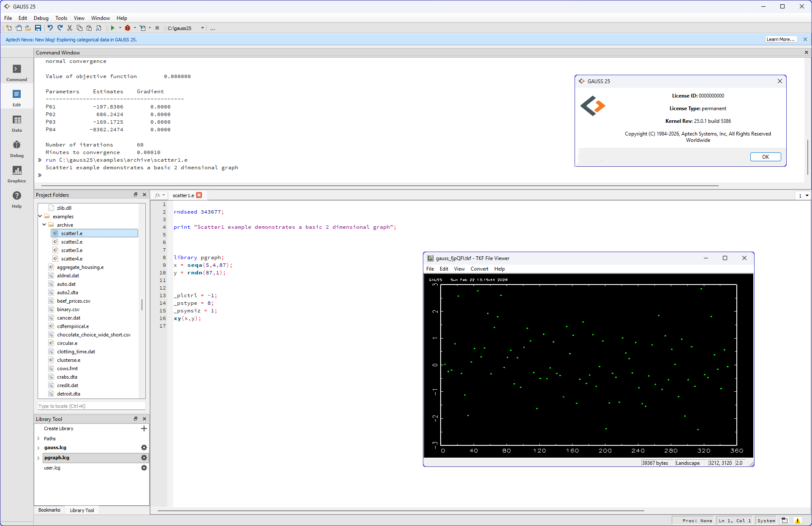Image resolution: width=812 pixels, height=526 pixels.
Task: Select aggregate_housing.e in project tree
Action: 80,267
